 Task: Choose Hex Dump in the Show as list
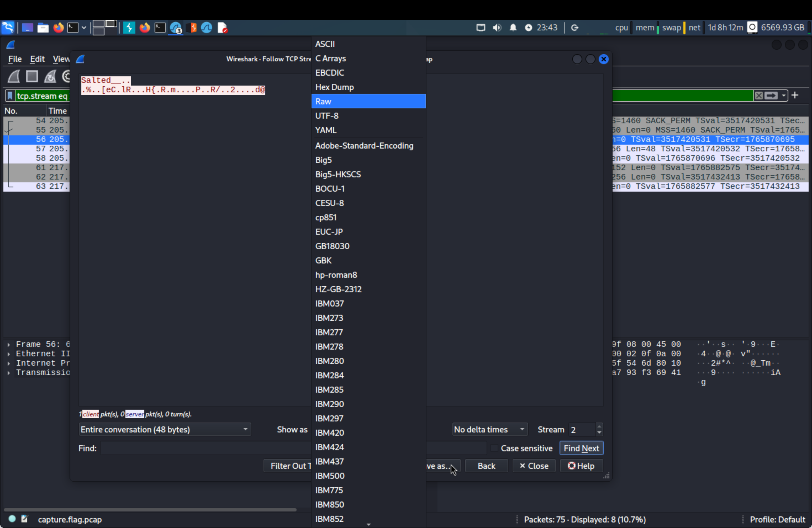click(x=368, y=87)
